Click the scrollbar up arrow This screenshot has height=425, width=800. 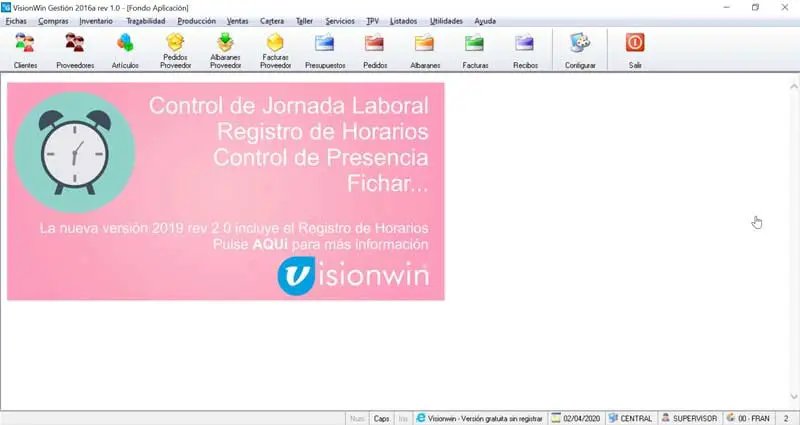click(793, 87)
